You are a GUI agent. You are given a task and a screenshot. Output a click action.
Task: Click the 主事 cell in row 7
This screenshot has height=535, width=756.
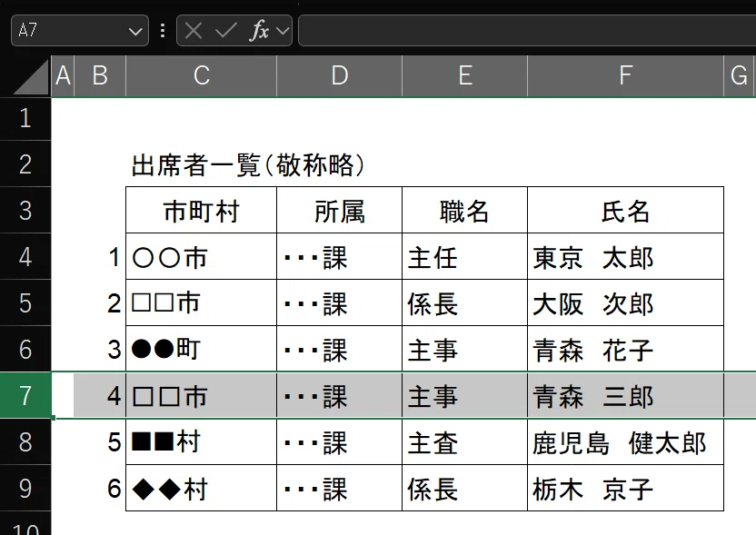pyautogui.click(x=465, y=395)
